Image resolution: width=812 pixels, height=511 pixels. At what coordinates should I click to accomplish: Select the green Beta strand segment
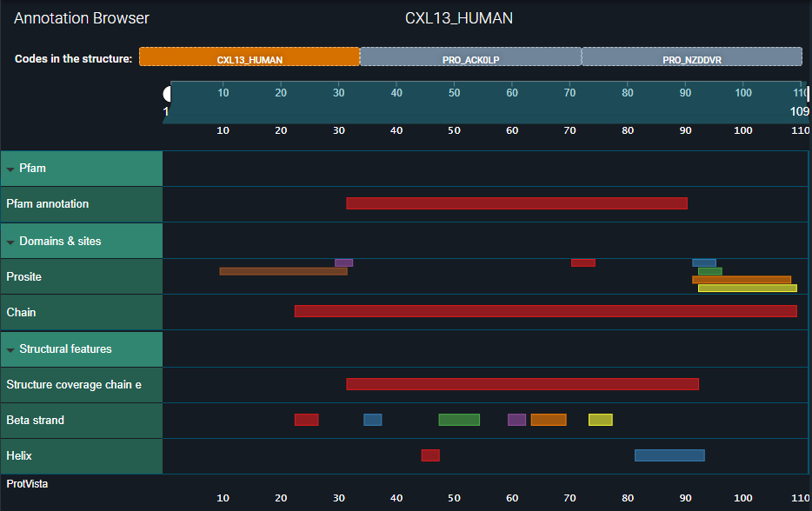459,420
